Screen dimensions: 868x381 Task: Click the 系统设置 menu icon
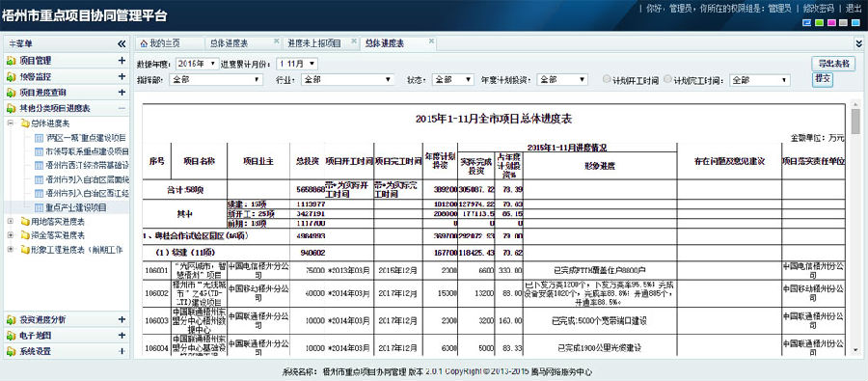11,351
